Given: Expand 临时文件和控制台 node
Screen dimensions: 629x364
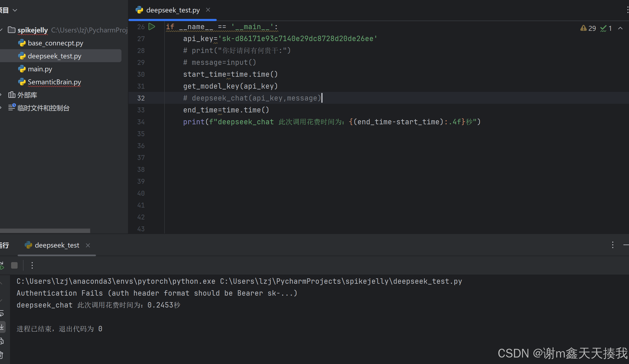Looking at the screenshot, I should (1, 108).
